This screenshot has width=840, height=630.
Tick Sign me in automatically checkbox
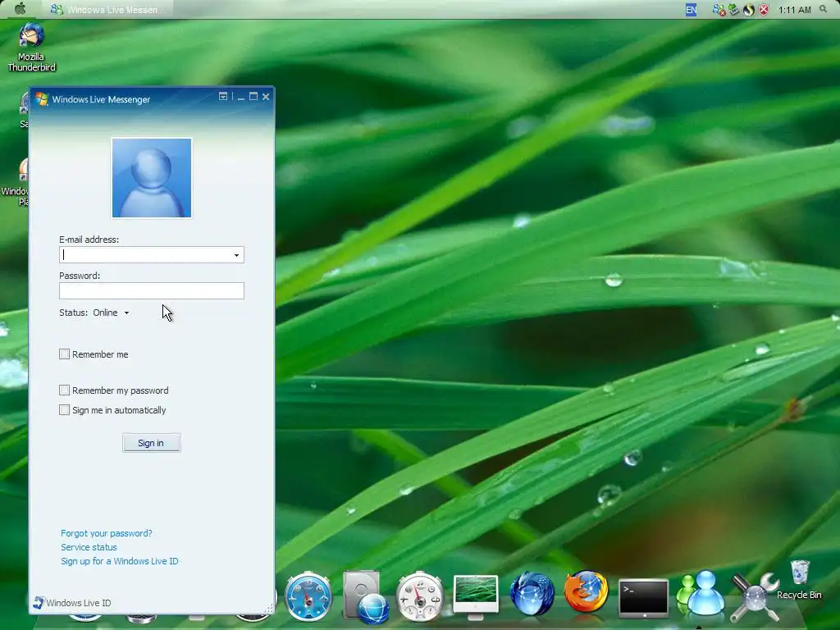click(x=64, y=410)
